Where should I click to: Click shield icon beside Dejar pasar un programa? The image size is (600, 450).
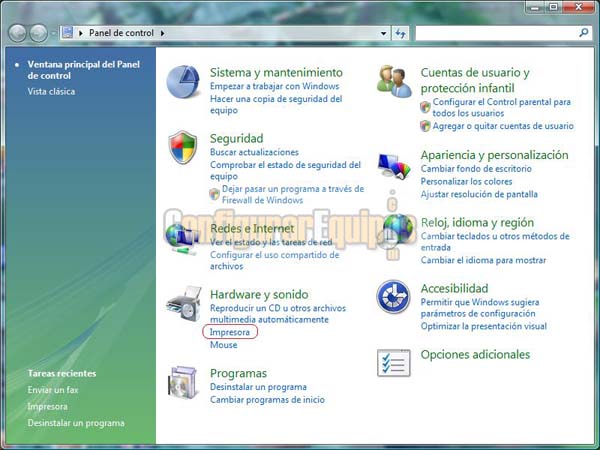215,194
